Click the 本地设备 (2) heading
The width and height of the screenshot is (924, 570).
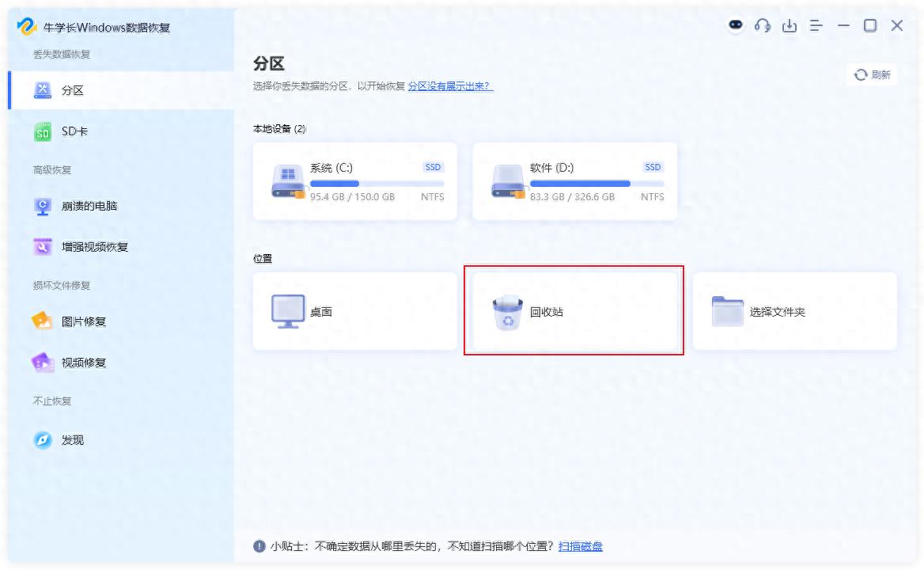(x=279, y=128)
